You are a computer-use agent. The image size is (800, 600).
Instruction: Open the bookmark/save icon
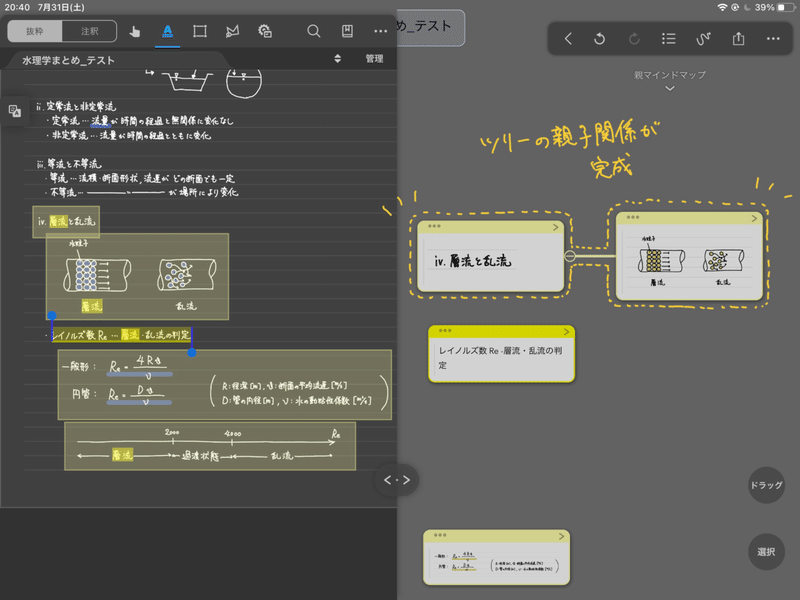(x=347, y=32)
